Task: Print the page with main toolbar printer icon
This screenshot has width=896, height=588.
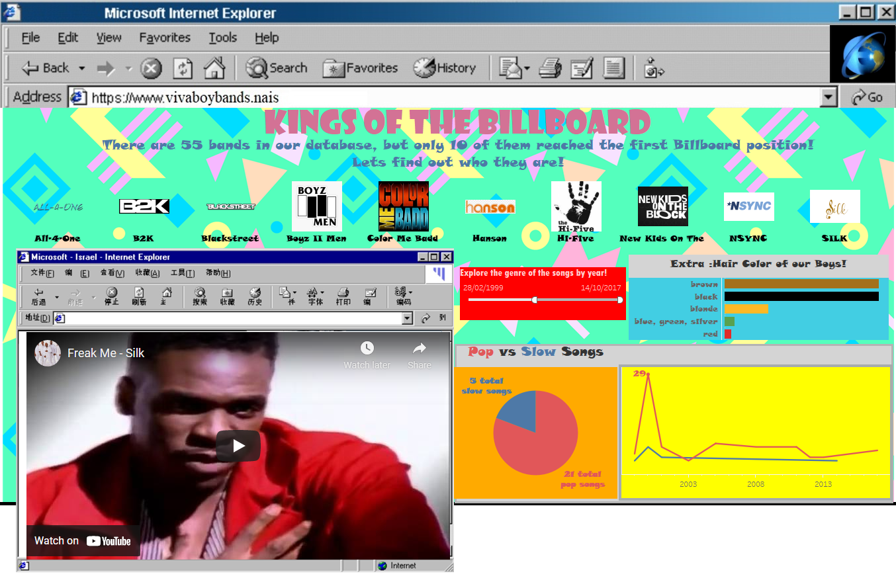Action: pyautogui.click(x=550, y=68)
